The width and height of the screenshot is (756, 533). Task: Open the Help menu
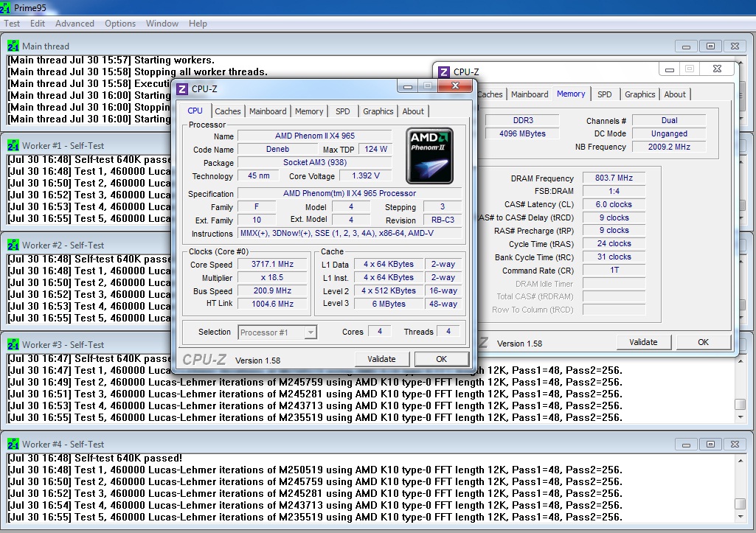coord(198,23)
